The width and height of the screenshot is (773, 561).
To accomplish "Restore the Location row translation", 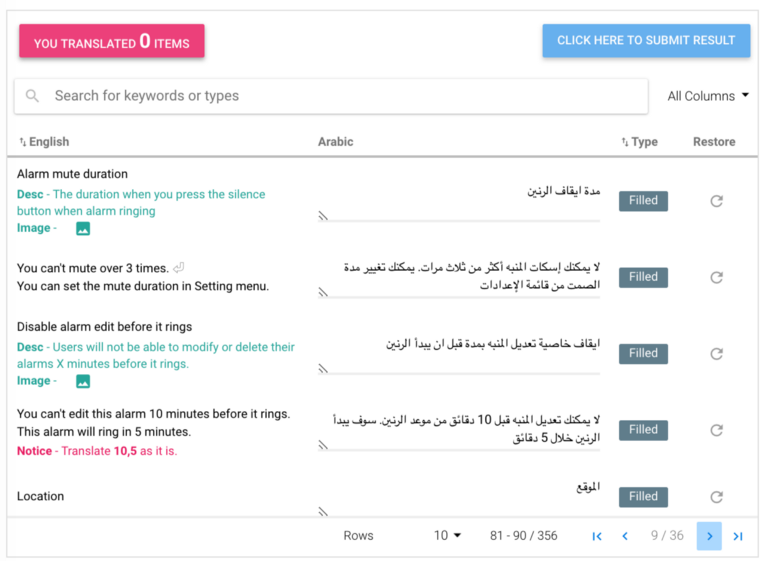I will click(x=716, y=497).
